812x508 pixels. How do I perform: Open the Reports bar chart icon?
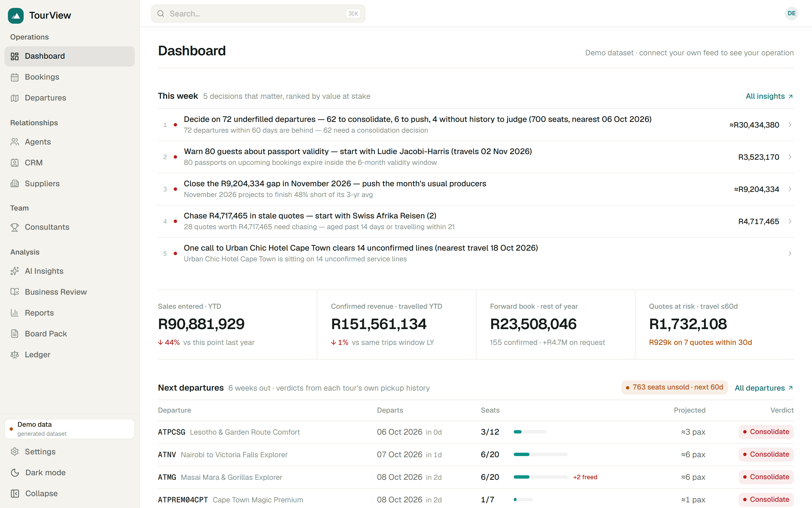(14, 313)
